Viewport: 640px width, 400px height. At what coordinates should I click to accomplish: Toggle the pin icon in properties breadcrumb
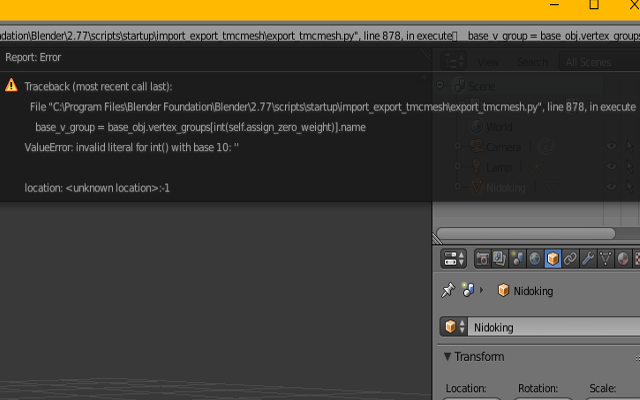coord(448,290)
